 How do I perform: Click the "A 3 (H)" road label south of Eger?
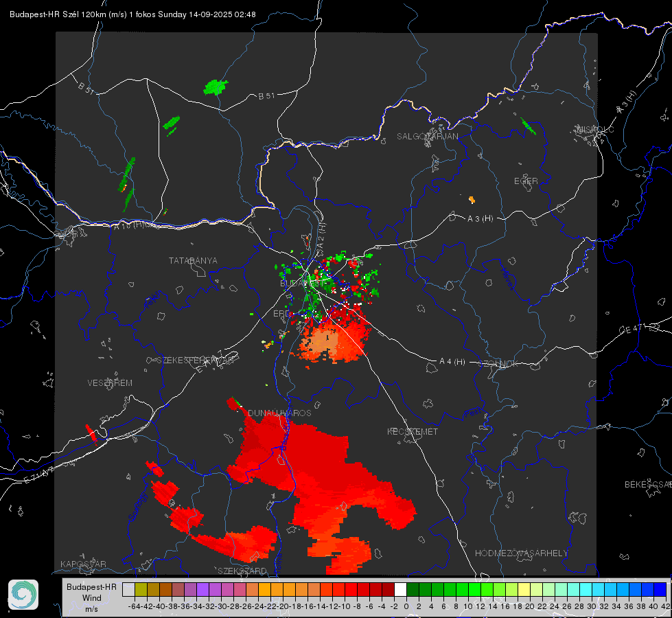coord(480,218)
